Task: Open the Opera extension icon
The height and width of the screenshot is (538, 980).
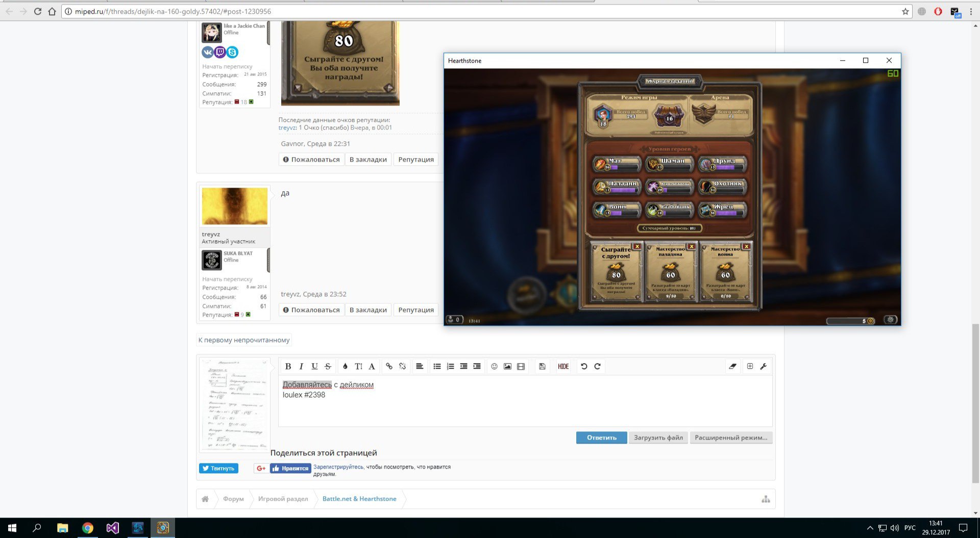Action: [x=938, y=11]
